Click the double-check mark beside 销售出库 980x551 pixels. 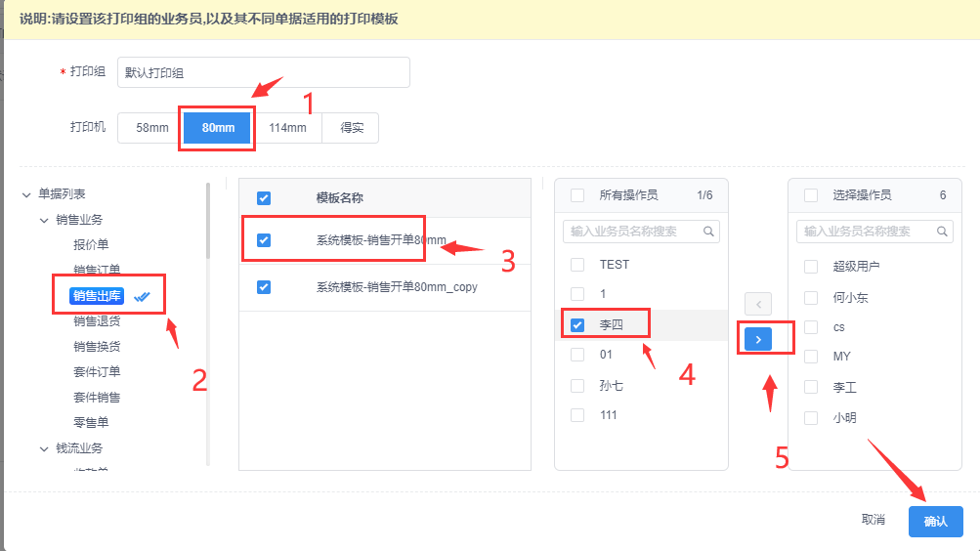tap(143, 296)
